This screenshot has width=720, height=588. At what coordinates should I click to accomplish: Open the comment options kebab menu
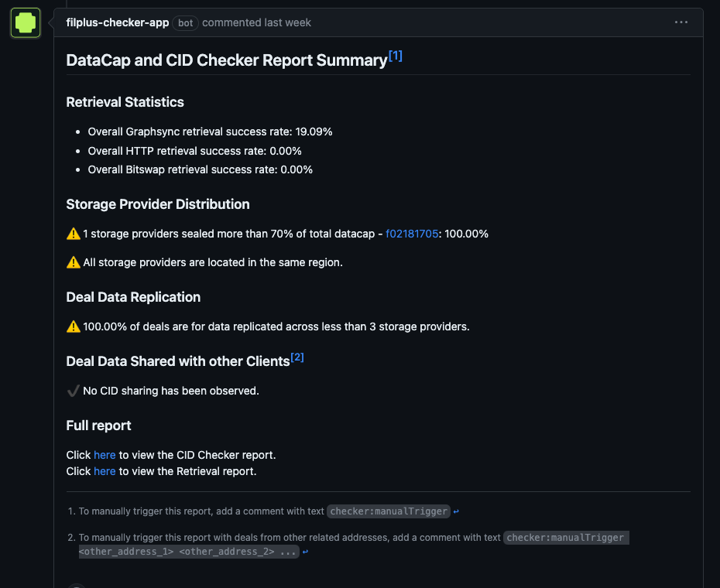click(x=681, y=22)
